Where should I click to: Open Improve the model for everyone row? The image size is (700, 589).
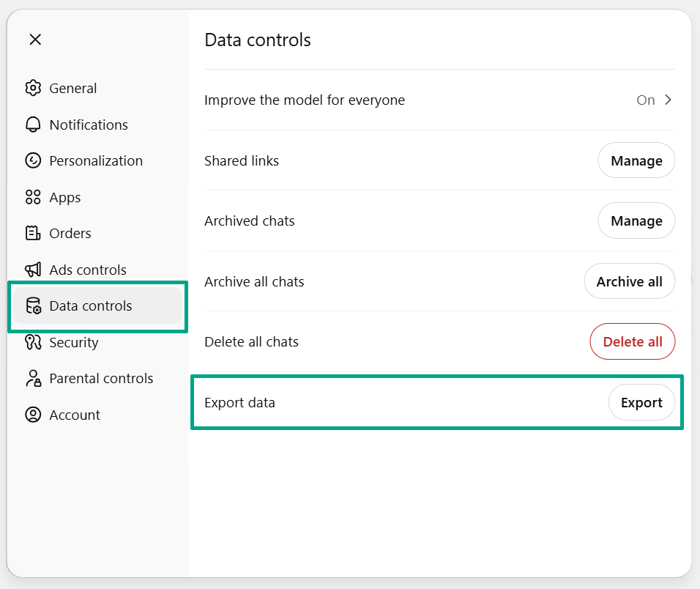tap(305, 100)
